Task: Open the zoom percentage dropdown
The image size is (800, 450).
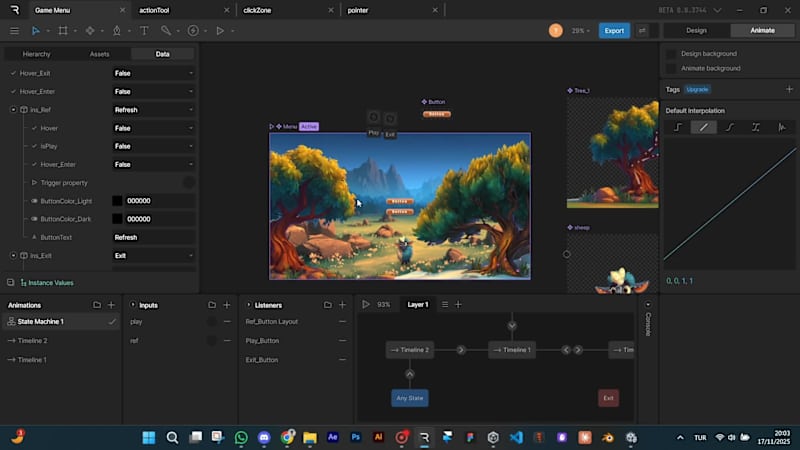Action: click(581, 31)
